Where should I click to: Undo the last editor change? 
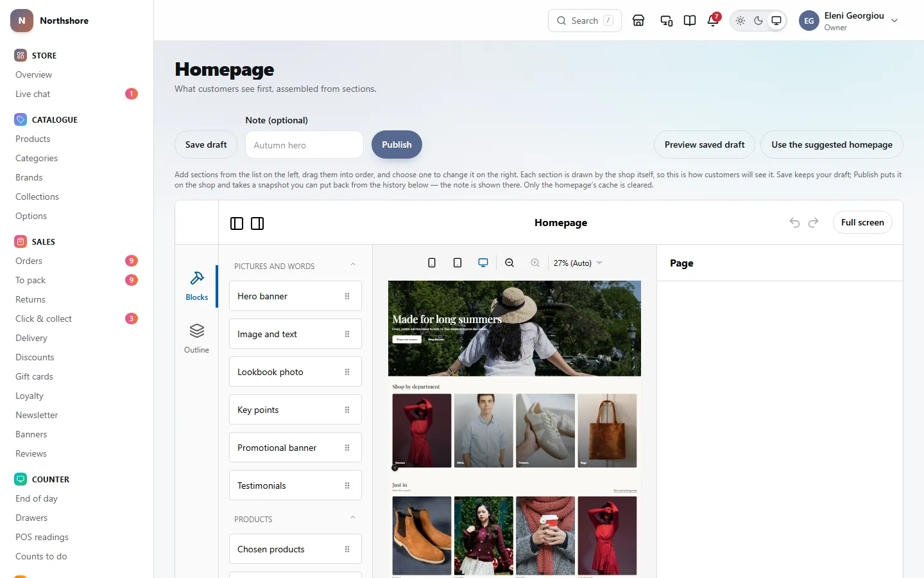[794, 223]
